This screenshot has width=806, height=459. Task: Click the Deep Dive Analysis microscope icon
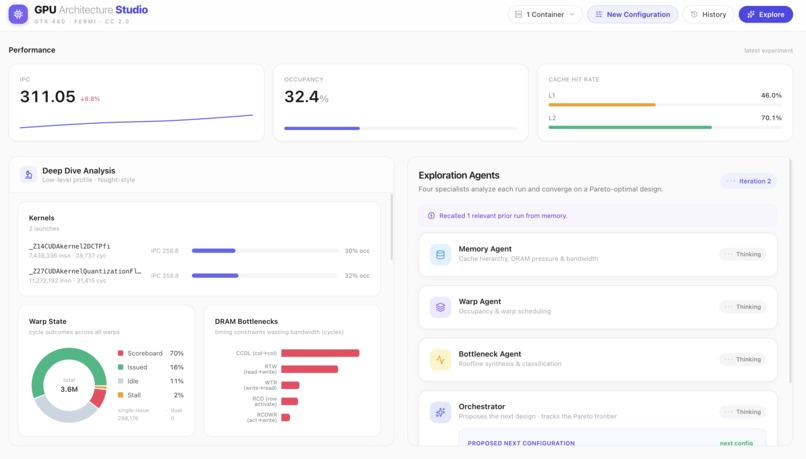coord(28,175)
